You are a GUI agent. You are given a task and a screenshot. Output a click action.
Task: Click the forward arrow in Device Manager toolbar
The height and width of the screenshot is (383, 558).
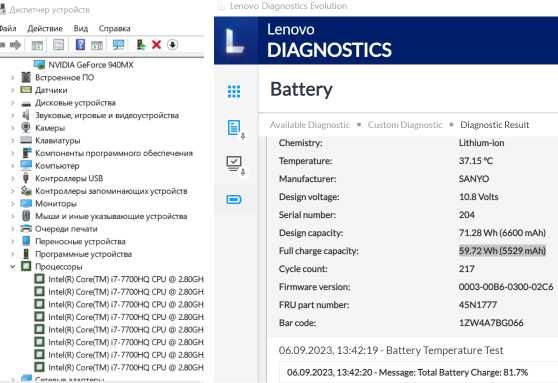pos(15,45)
